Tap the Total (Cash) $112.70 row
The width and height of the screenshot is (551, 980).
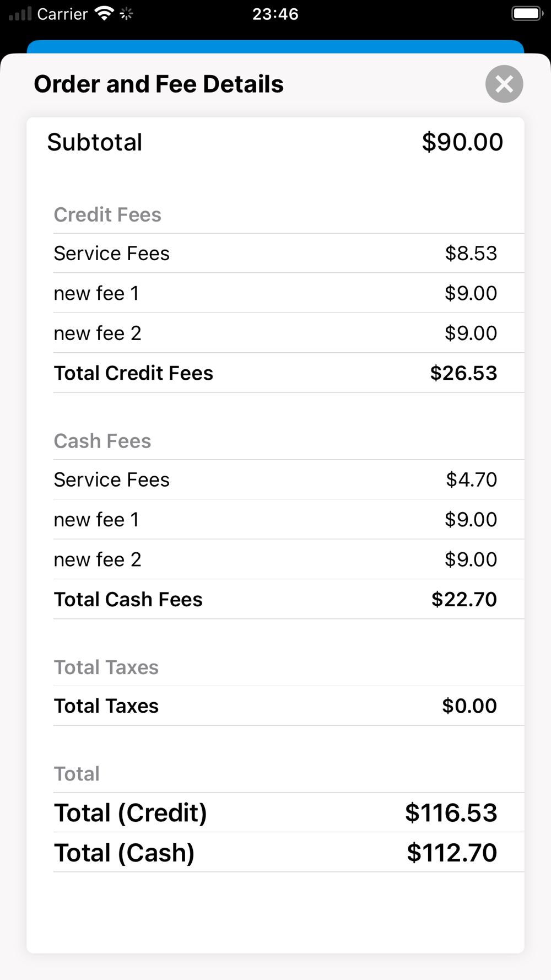click(289, 853)
